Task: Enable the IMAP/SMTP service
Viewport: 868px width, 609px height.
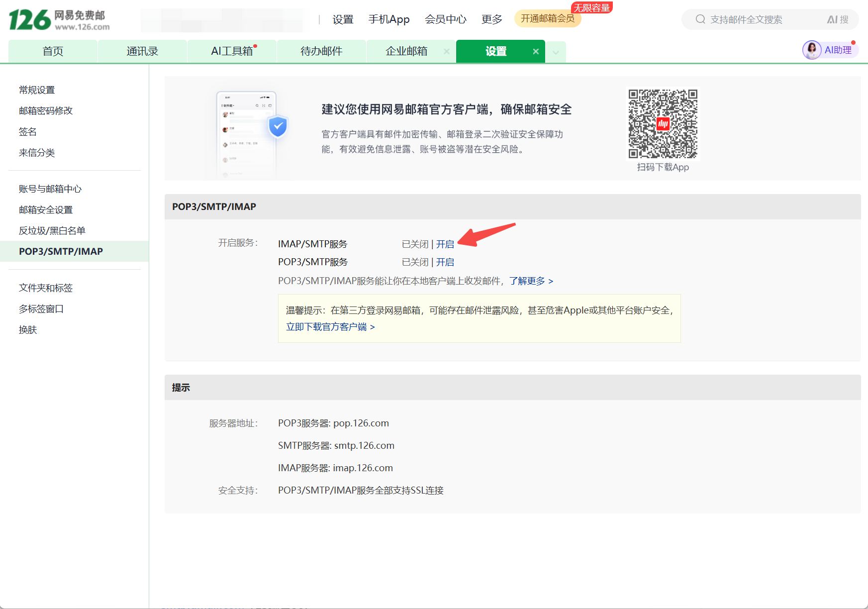Action: (445, 244)
